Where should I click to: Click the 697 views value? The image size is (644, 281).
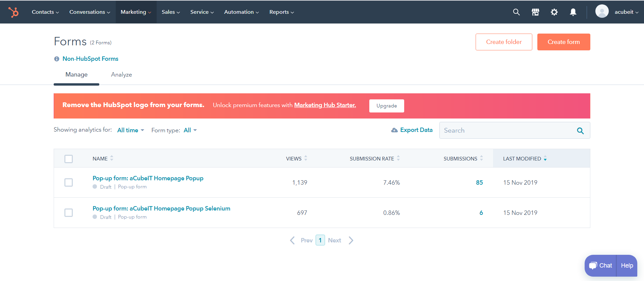tap(302, 213)
